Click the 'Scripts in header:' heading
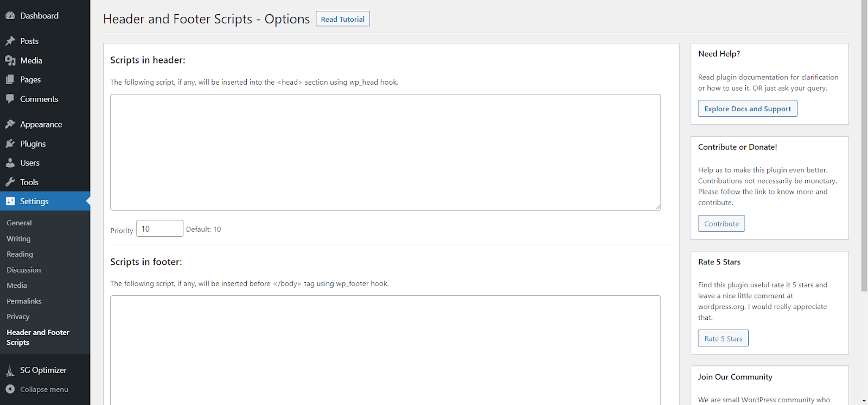Screen dimensions: 868x405 148,60
